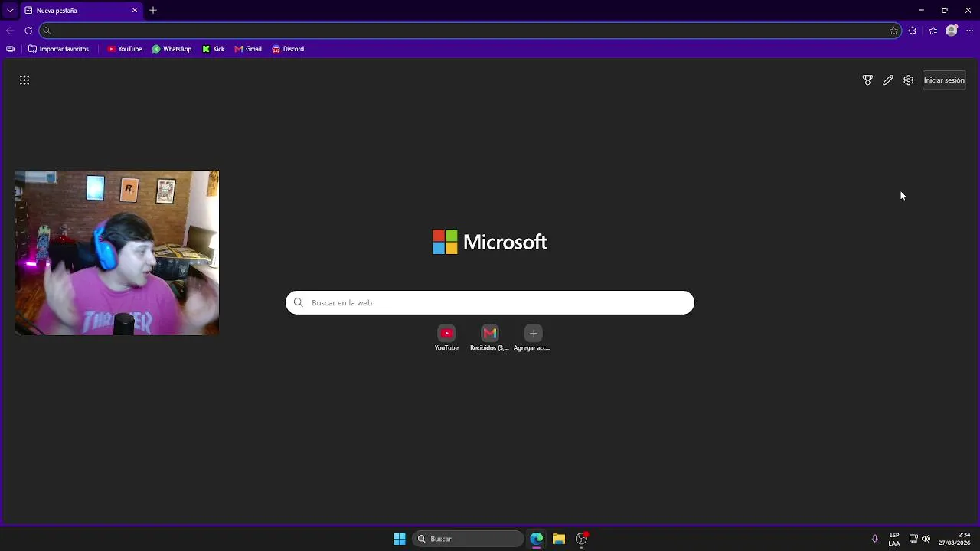
Task: Click the webcam overlay thumbnail
Action: (x=117, y=253)
